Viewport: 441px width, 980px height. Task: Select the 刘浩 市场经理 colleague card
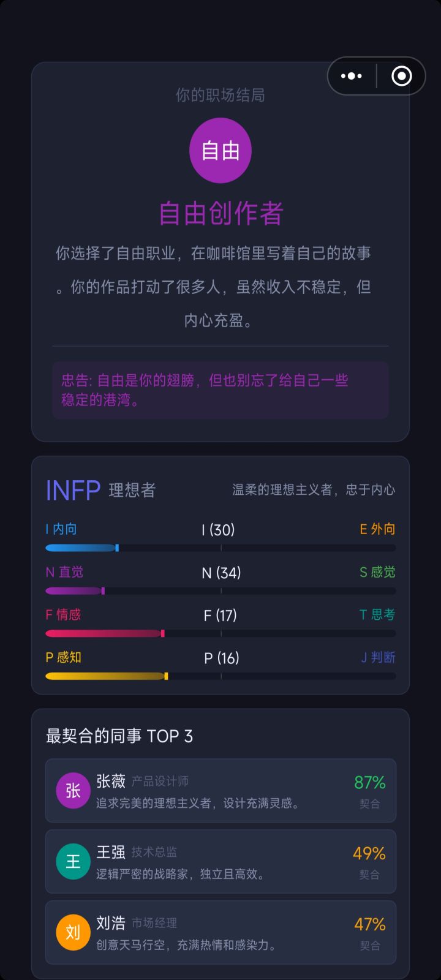click(221, 933)
